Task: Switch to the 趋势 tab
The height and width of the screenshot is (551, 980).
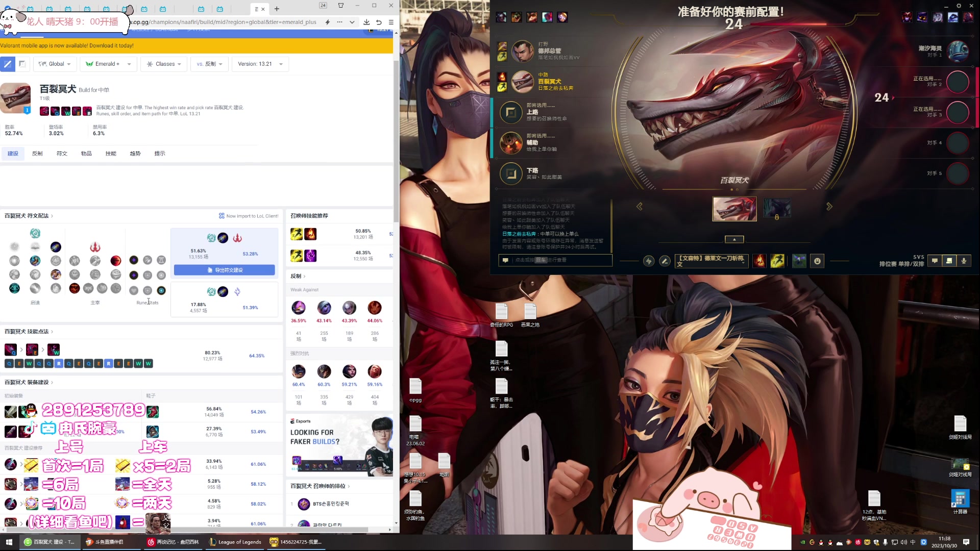Action: 135,154
